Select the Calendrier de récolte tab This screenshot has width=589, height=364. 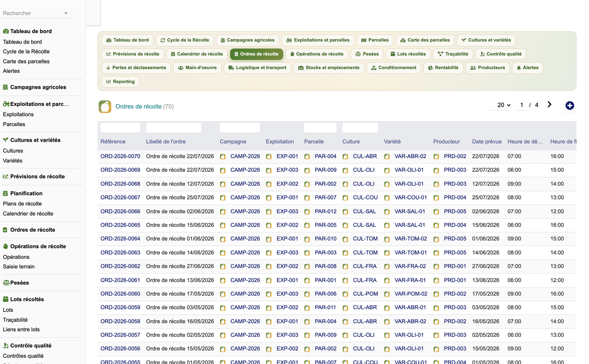[197, 54]
